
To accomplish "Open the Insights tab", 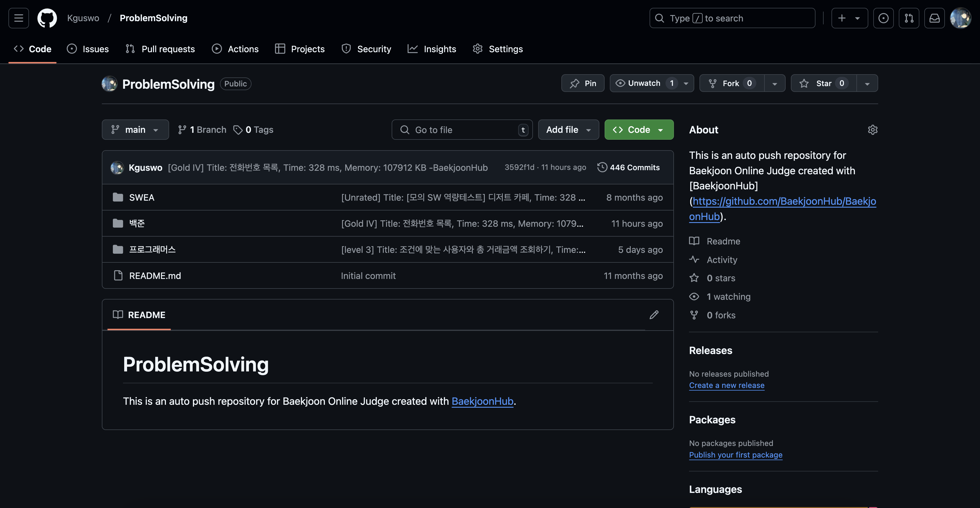I will [x=432, y=49].
